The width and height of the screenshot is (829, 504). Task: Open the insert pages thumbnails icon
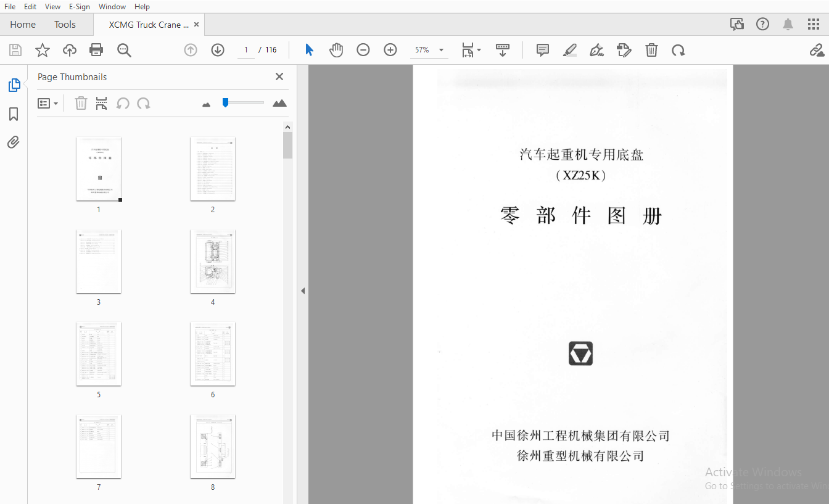[x=102, y=103]
